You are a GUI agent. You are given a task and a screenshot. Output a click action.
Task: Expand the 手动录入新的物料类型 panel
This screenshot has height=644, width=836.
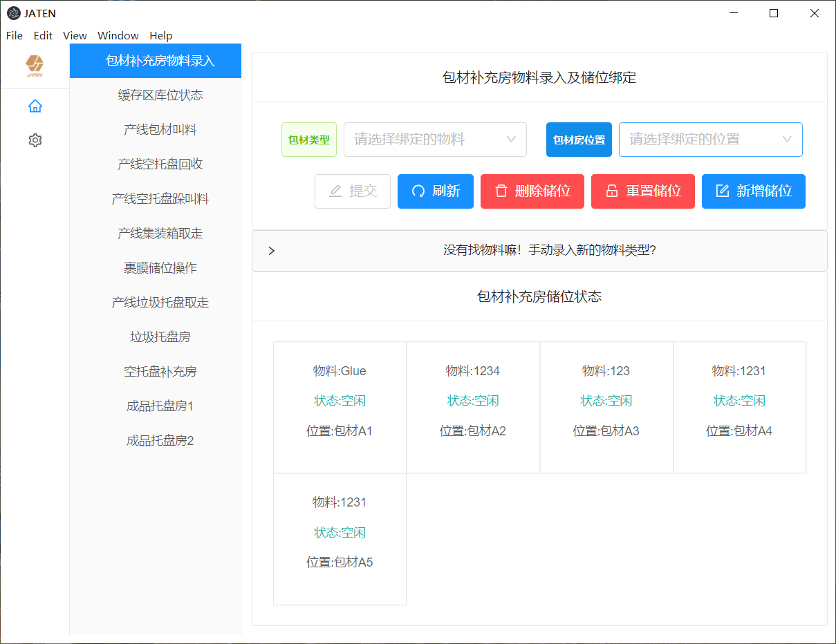coord(539,251)
